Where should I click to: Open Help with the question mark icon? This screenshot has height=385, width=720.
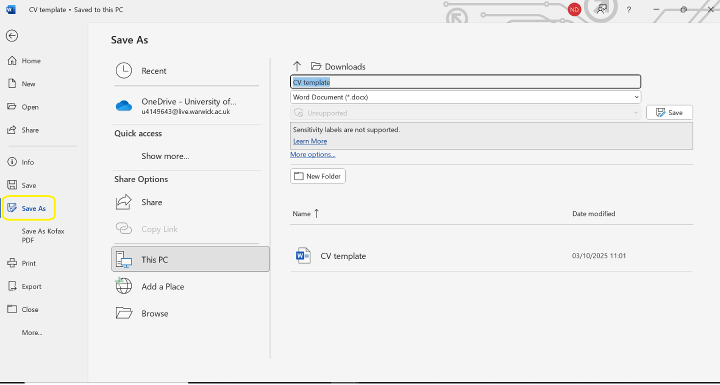pos(629,10)
